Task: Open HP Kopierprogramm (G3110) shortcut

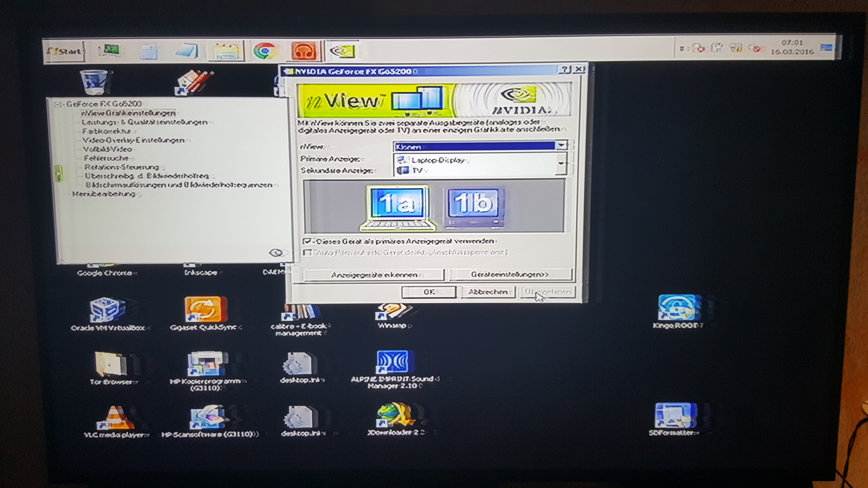Action: pyautogui.click(x=207, y=371)
